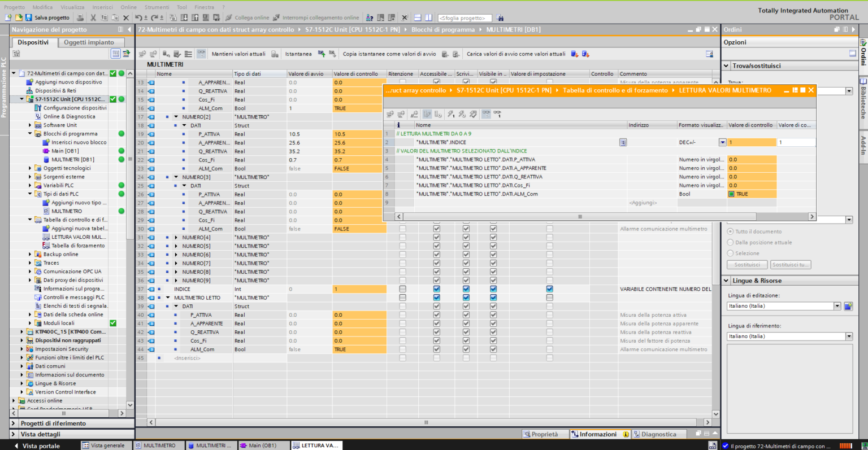The width and height of the screenshot is (868, 450).
Task: Open the Online menu
Action: [128, 7]
